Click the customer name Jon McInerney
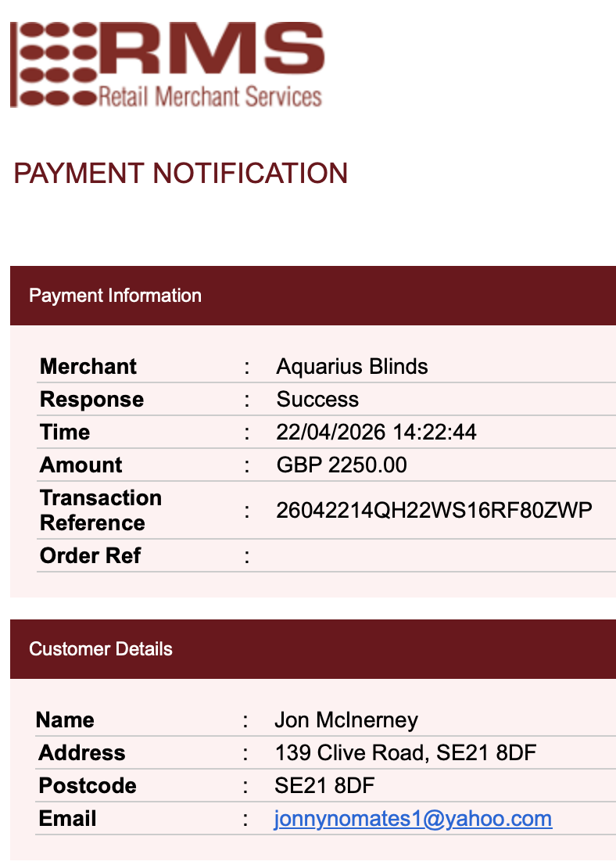616x865 pixels. (x=346, y=720)
